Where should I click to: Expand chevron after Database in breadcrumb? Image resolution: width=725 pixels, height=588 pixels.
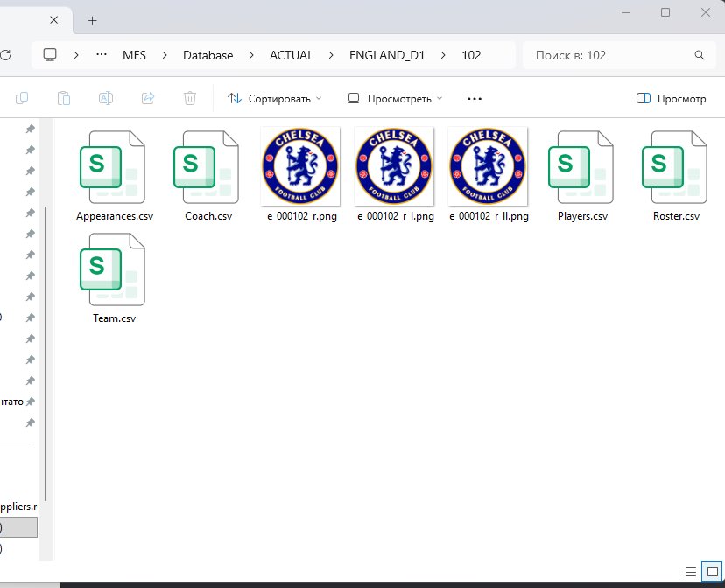point(251,55)
